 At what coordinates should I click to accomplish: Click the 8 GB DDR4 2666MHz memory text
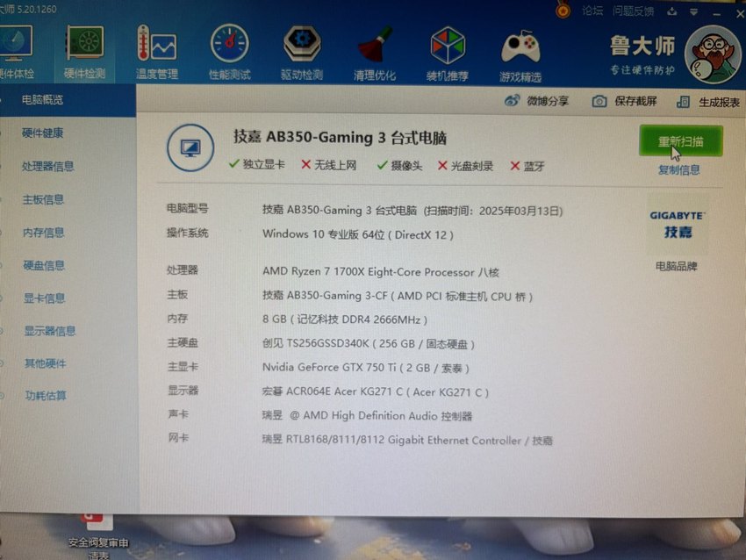coord(345,319)
